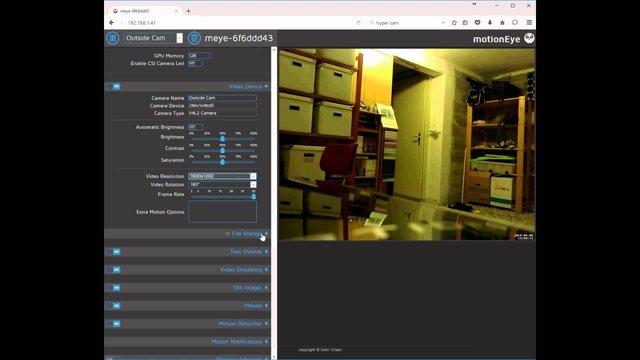Click the Camera Type field
Viewport: 640px width, 360px height.
[x=222, y=113]
